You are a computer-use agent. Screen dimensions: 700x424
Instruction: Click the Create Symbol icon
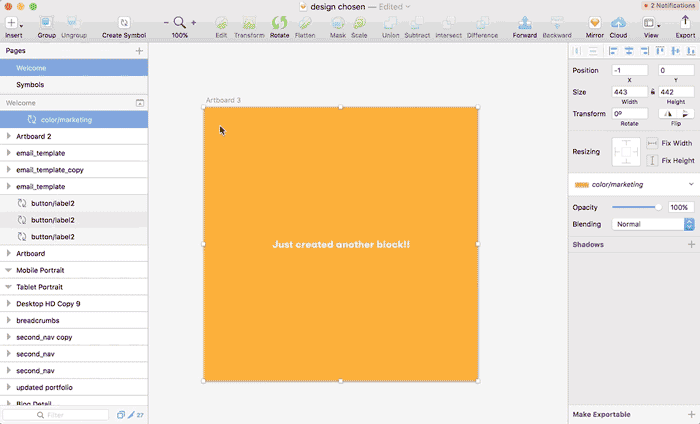click(123, 23)
